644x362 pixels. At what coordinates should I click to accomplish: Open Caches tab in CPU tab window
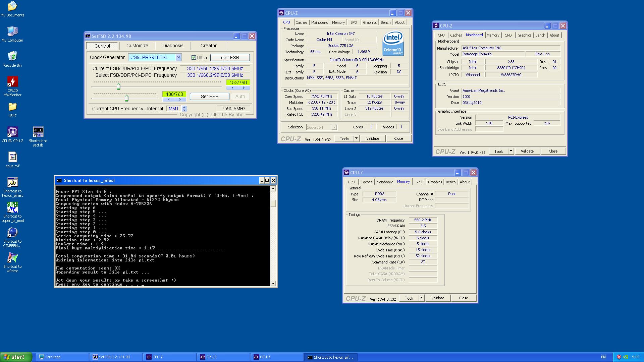[x=301, y=22]
